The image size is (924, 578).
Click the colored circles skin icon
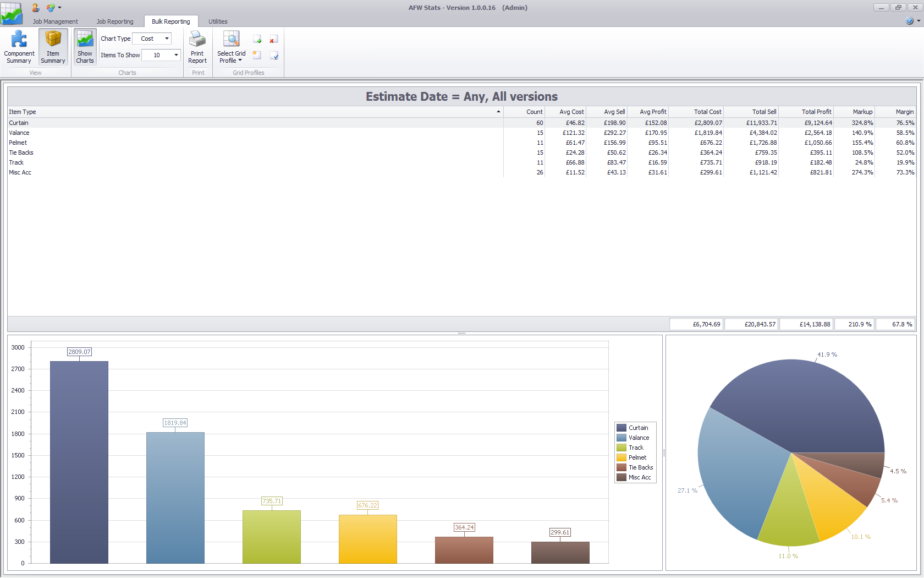(51, 8)
